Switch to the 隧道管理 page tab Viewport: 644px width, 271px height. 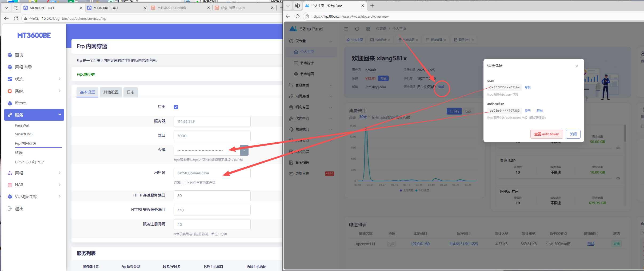coord(436,40)
